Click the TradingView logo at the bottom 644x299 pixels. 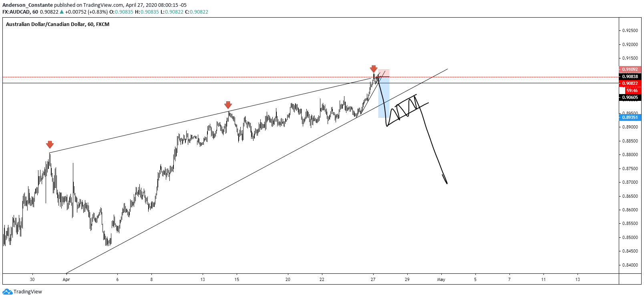click(22, 292)
